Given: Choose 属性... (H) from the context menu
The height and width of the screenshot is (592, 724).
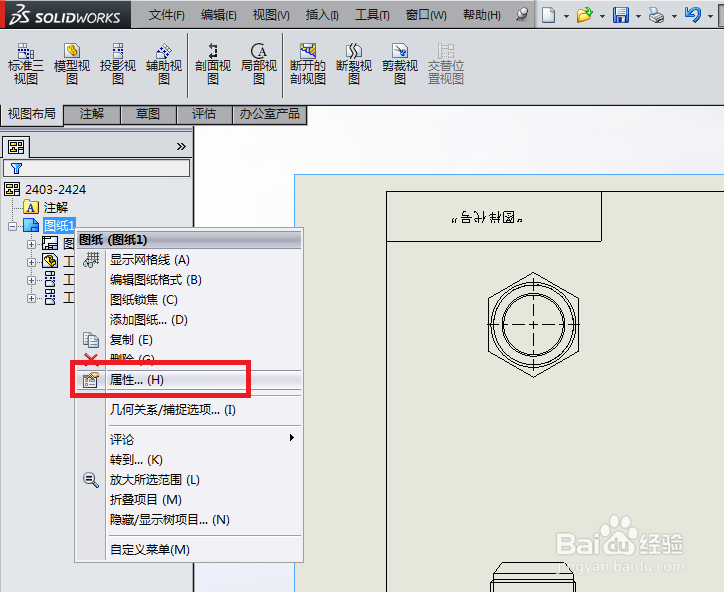Looking at the screenshot, I should click(189, 380).
